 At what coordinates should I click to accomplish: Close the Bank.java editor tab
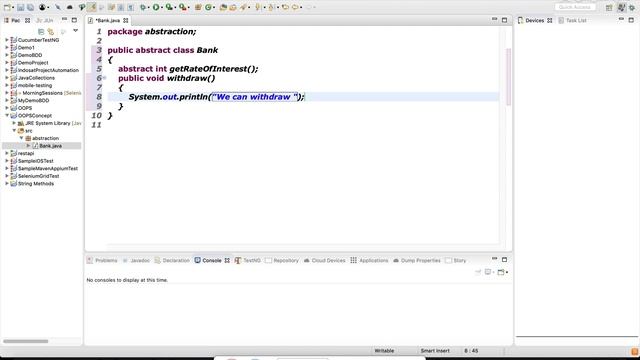point(125,20)
